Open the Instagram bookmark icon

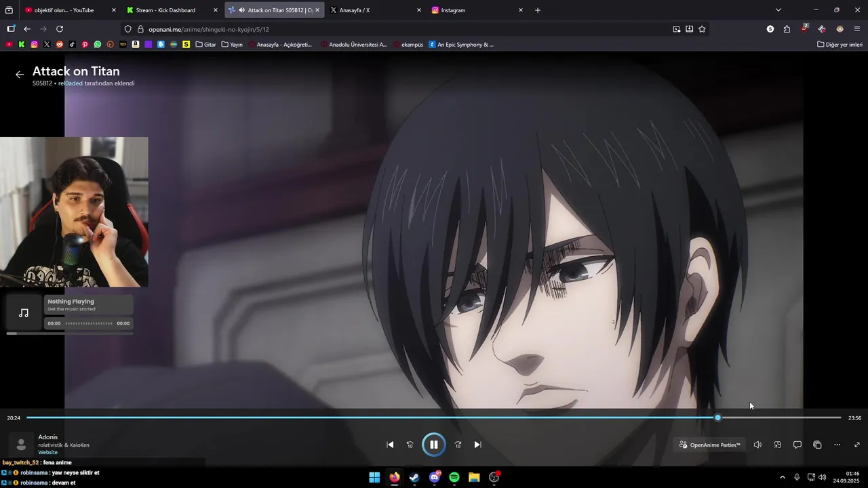pos(35,45)
